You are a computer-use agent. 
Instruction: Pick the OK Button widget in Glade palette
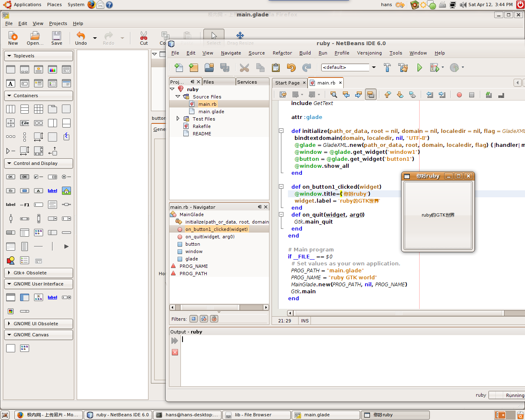pos(11,177)
